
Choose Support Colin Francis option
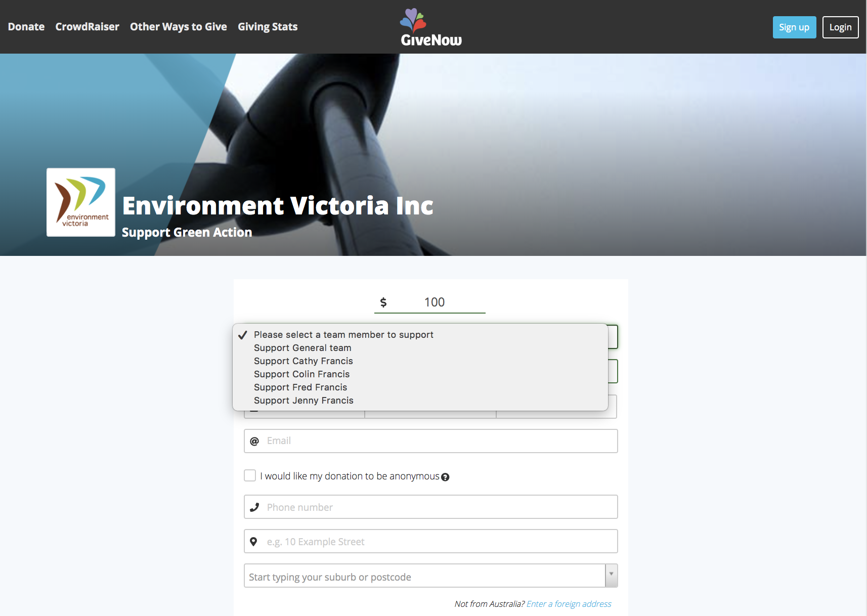tap(420, 374)
